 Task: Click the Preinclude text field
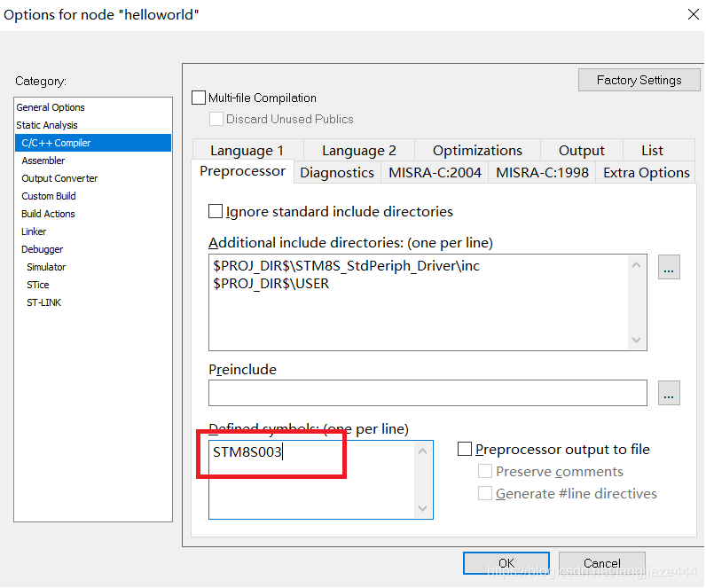[x=428, y=393]
